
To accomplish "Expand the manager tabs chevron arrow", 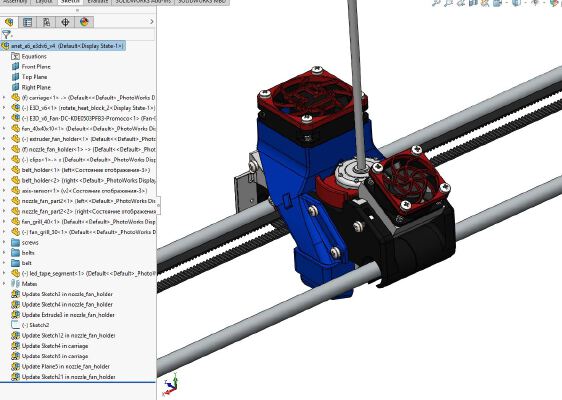I will point(152,22).
